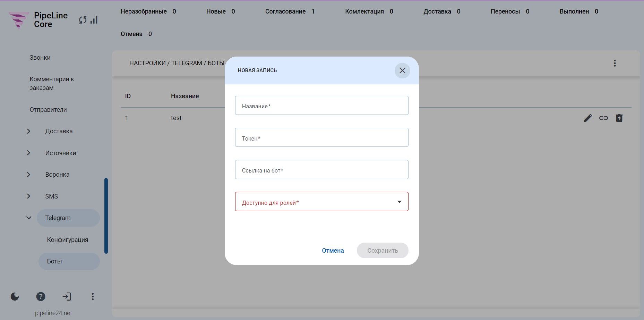Open the pipeline24.net link
644x320 pixels.
(x=53, y=313)
